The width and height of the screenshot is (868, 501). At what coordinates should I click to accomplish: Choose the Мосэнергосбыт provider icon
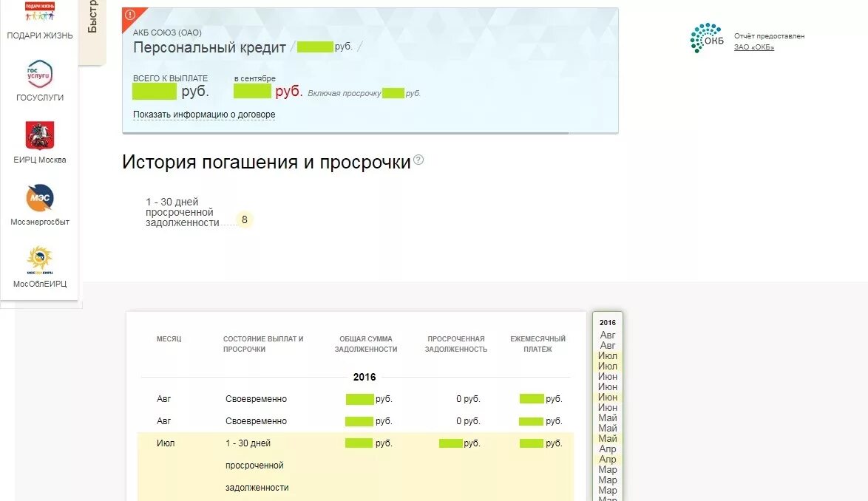[39, 197]
